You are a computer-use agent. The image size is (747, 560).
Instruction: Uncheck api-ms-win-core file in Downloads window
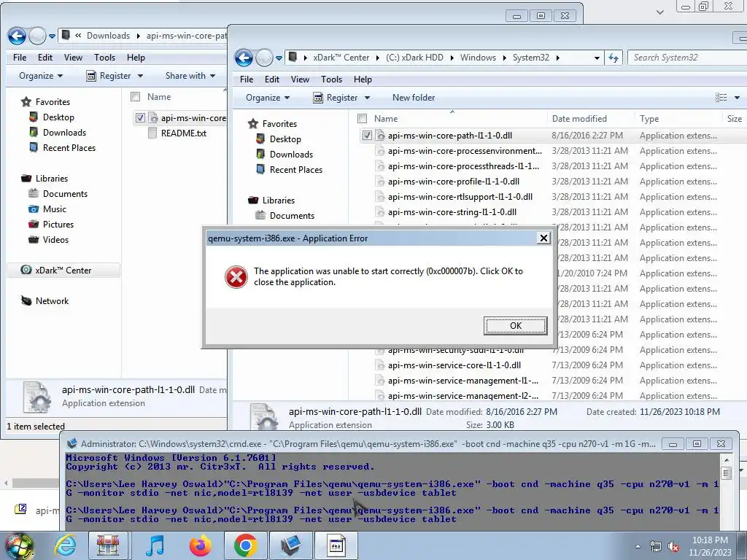[140, 117]
